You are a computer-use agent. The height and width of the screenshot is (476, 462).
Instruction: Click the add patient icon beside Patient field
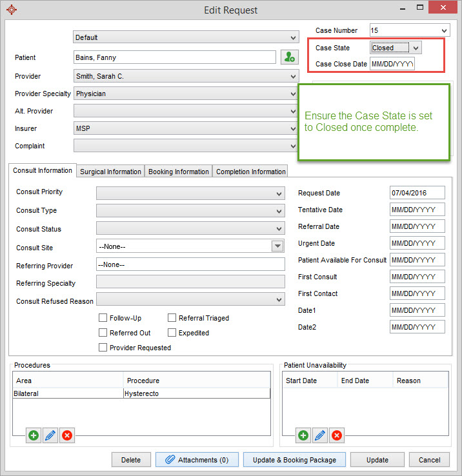coord(290,57)
